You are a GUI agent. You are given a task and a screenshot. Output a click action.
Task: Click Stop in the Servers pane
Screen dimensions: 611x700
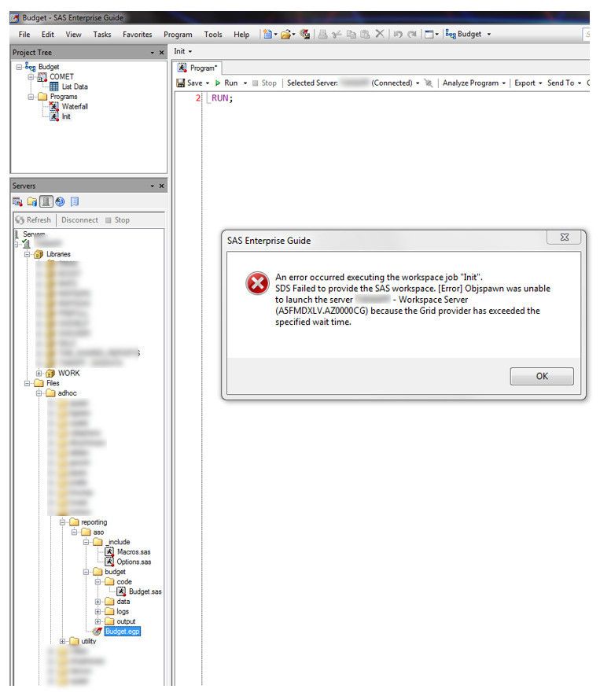point(117,220)
